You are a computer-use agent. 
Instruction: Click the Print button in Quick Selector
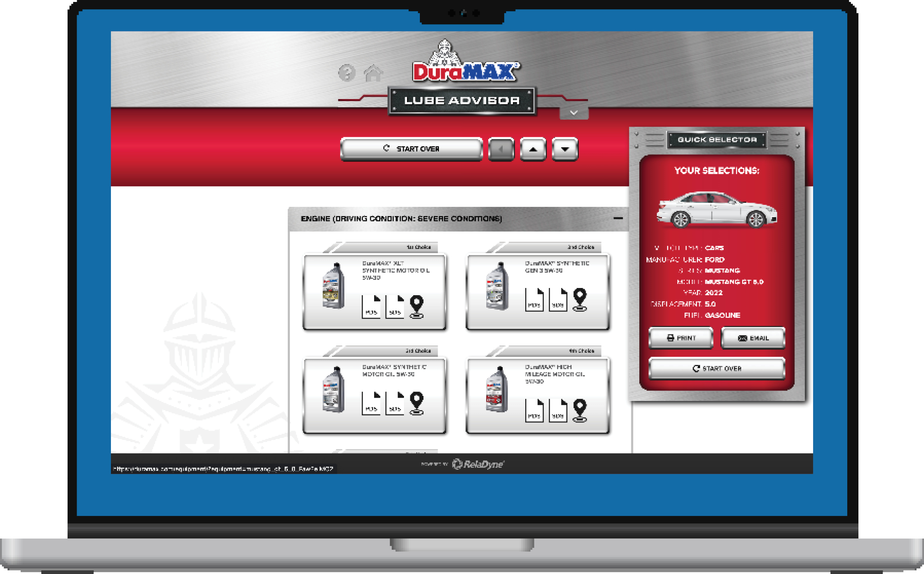point(681,338)
